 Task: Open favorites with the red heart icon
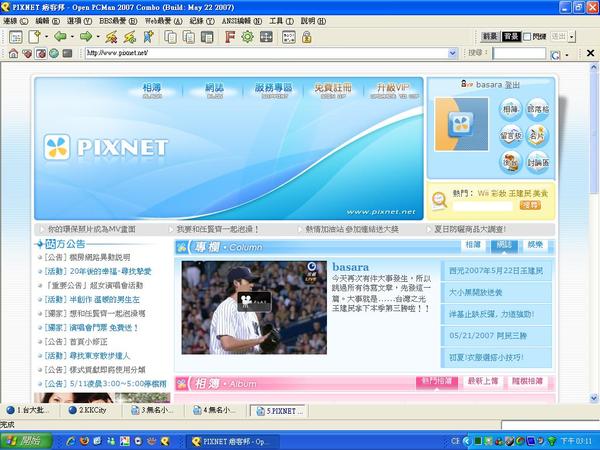[27, 54]
